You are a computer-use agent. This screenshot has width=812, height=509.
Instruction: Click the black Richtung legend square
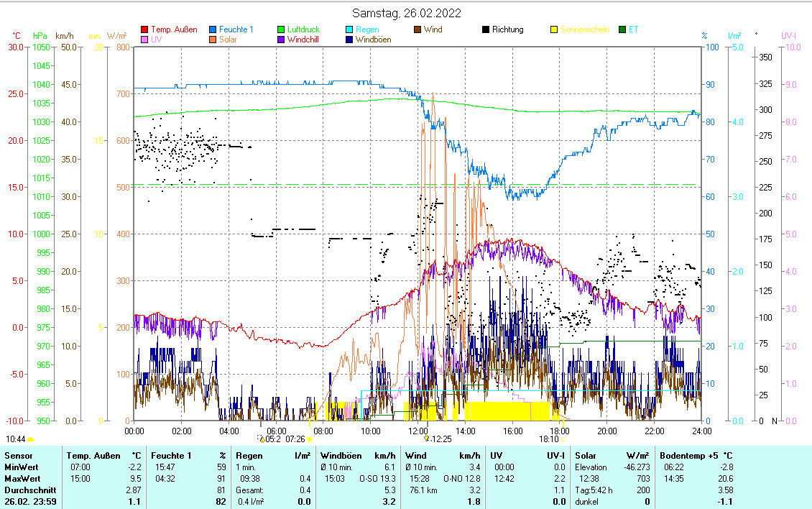(x=486, y=30)
